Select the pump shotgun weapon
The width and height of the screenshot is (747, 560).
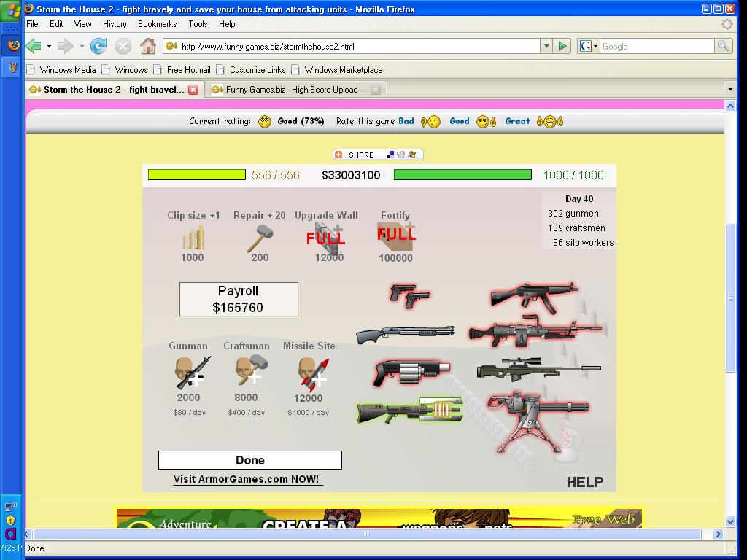click(406, 333)
